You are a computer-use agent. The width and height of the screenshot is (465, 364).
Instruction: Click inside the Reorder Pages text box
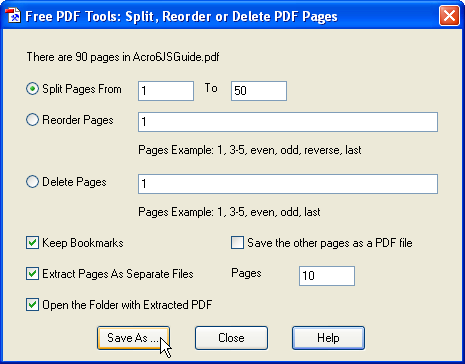(288, 122)
